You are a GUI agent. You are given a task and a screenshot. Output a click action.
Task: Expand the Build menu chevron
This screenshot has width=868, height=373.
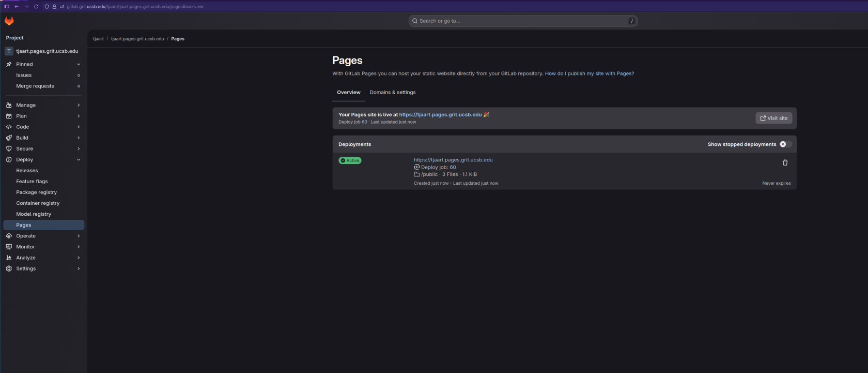pyautogui.click(x=79, y=138)
